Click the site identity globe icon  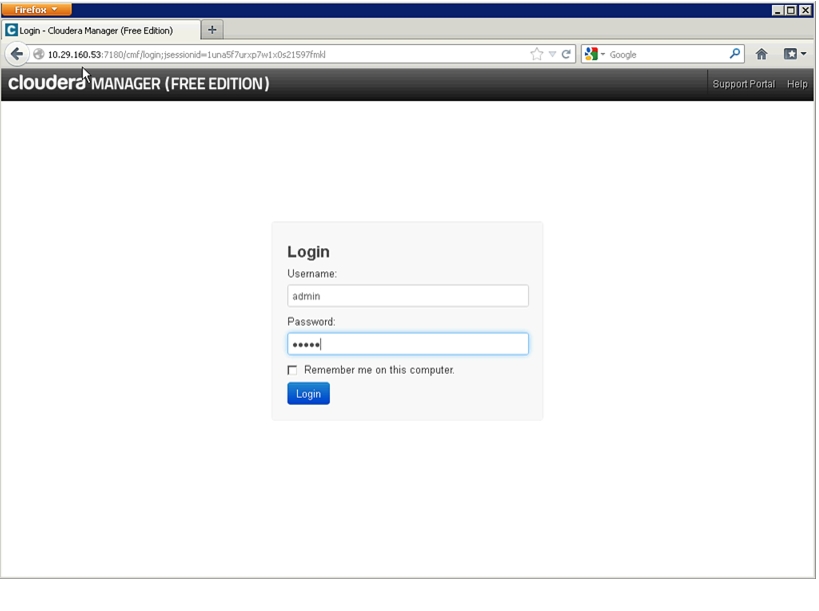coord(38,54)
